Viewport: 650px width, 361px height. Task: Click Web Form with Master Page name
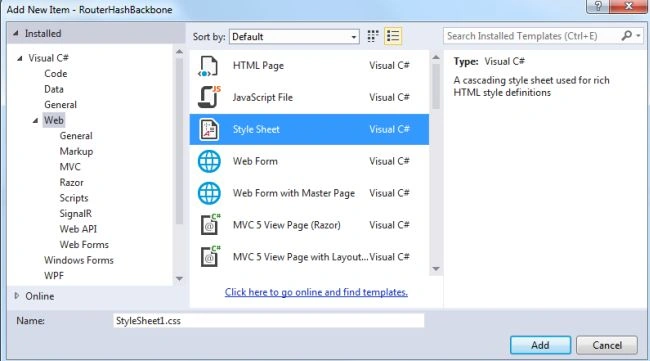[294, 193]
